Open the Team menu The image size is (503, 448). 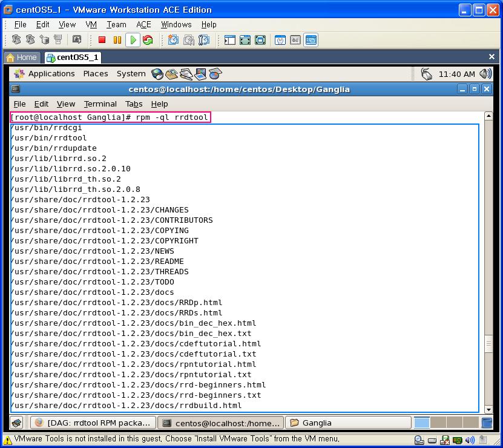(116, 24)
